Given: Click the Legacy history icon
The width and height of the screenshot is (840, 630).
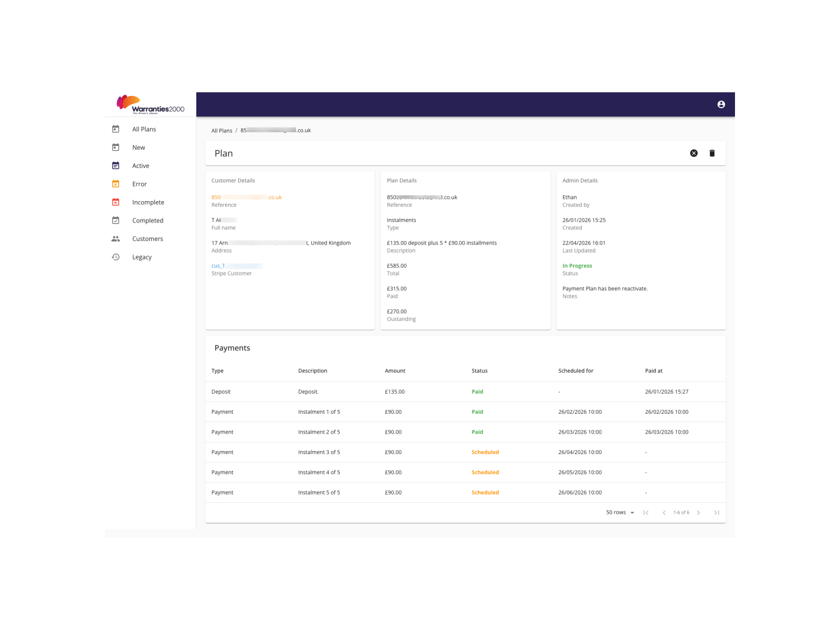Looking at the screenshot, I should (115, 257).
